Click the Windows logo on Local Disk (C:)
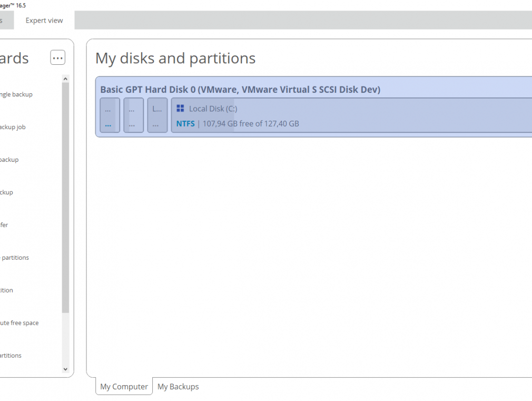Screen dimensions: 532x401 tap(180, 109)
